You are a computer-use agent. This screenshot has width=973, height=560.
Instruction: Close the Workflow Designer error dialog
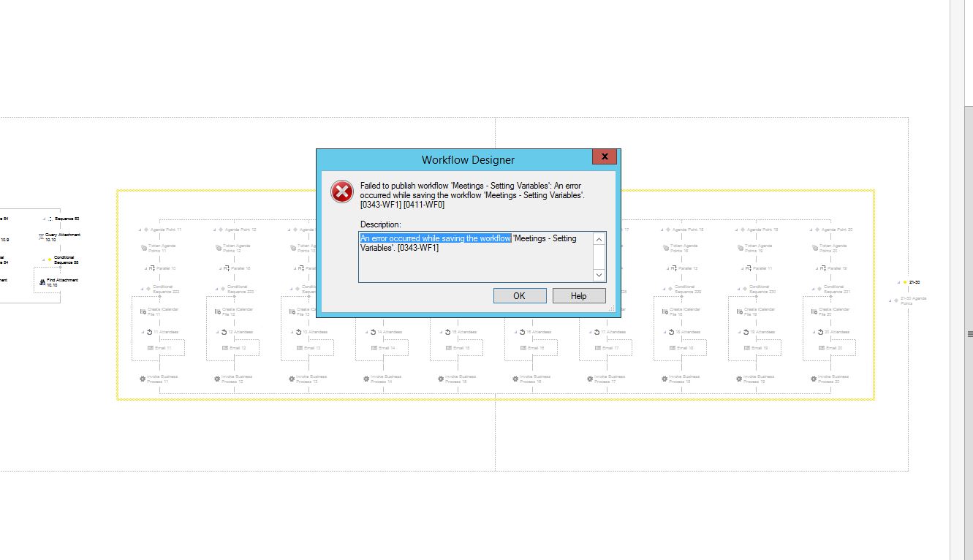[605, 156]
